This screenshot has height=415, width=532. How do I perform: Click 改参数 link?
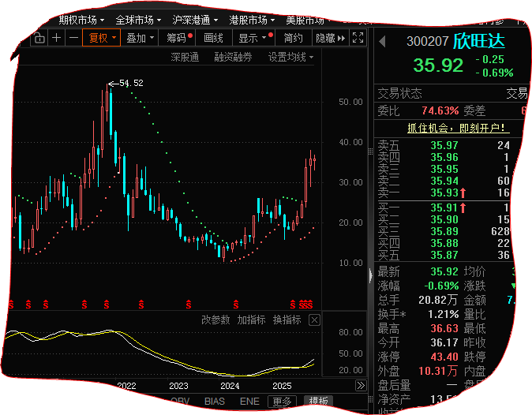click(x=215, y=320)
